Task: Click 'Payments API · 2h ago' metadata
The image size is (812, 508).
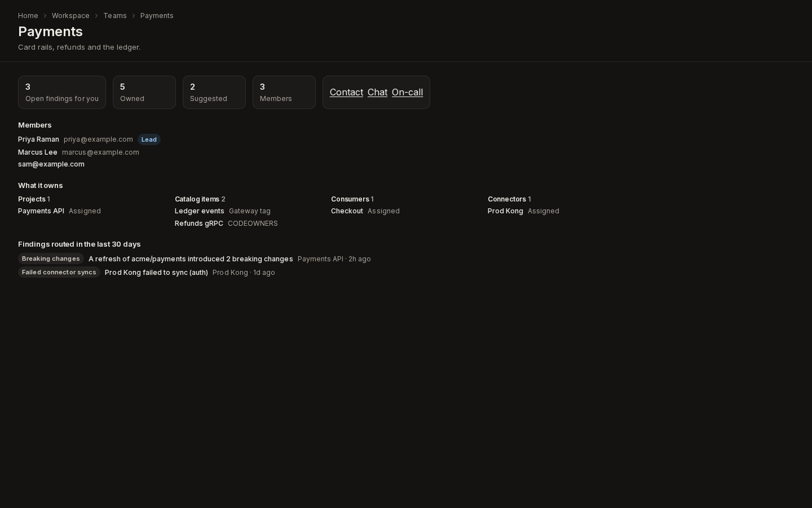Action: pyautogui.click(x=334, y=259)
